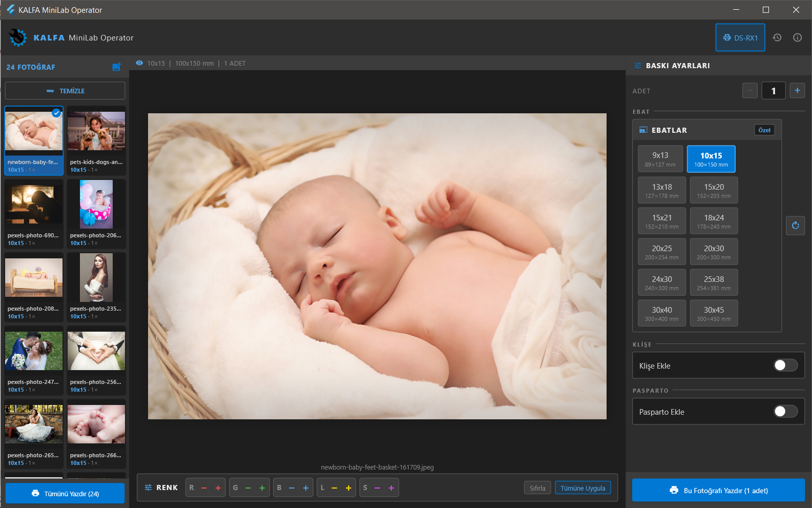The height and width of the screenshot is (508, 812).
Task: Select the pexels-photo-266... thumbnail
Action: (x=96, y=434)
